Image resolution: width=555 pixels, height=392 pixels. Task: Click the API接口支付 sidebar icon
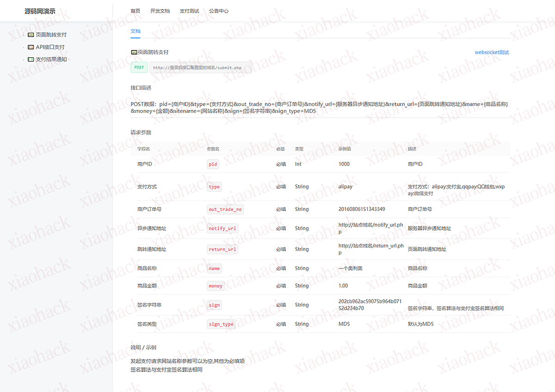click(31, 47)
